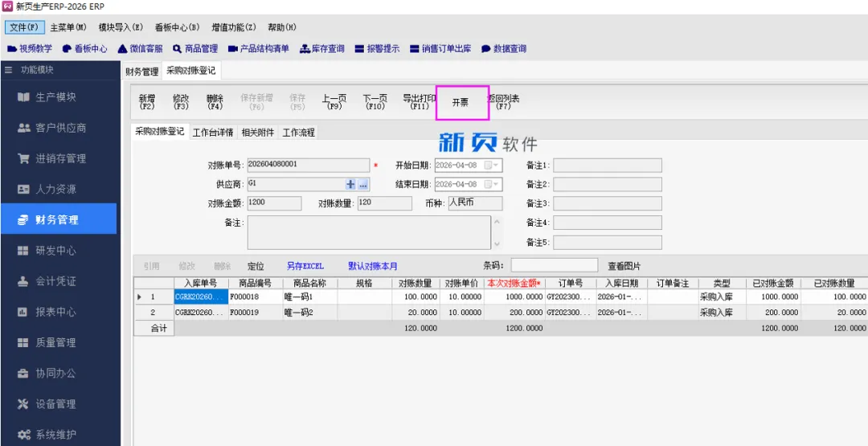Click 默认对账本月 link
Image resolution: width=868 pixels, height=446 pixels.
[373, 266]
